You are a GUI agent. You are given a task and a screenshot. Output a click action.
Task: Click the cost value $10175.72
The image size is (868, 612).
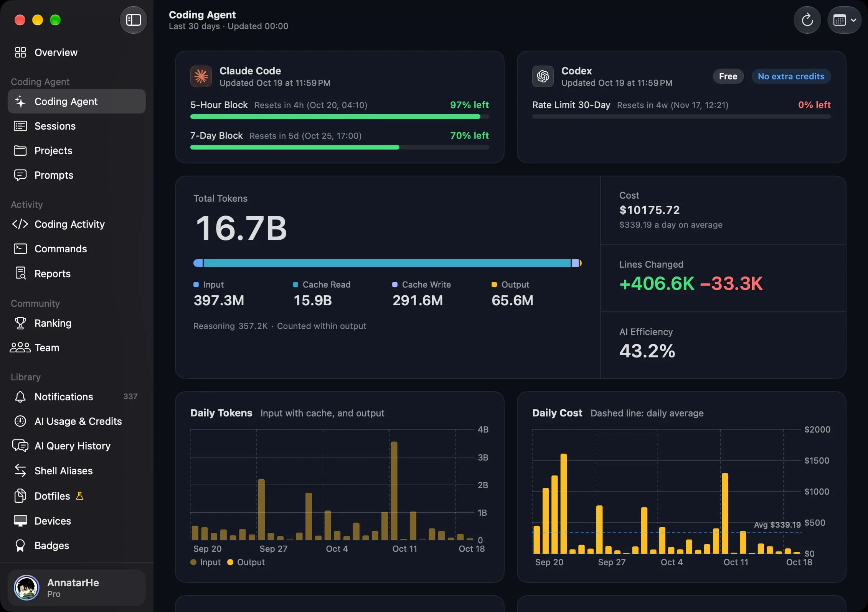click(649, 210)
